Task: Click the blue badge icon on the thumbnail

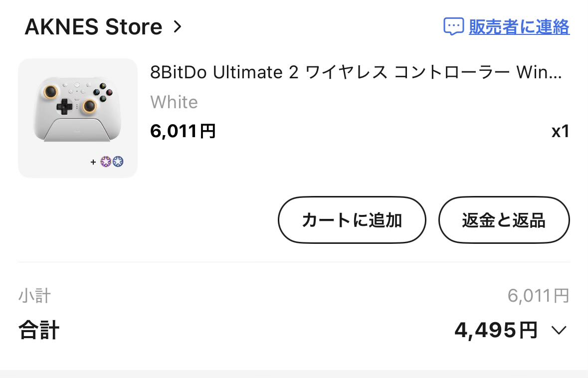Action: [118, 162]
